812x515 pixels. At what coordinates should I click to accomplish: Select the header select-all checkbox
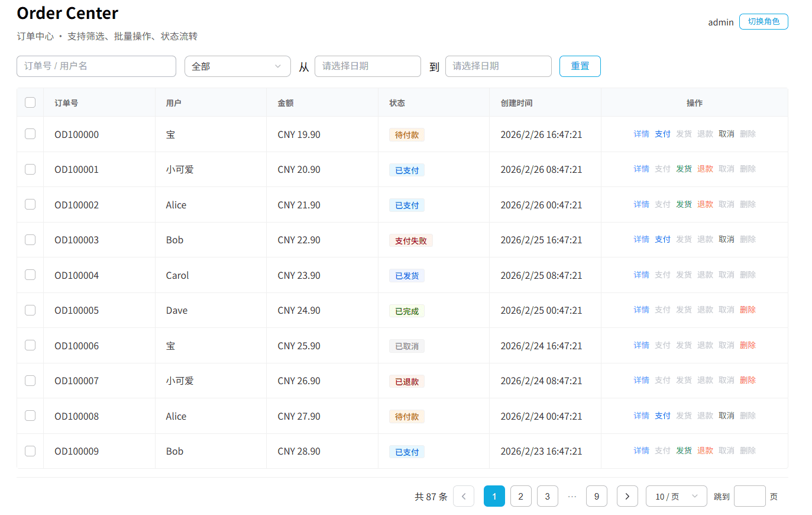pos(30,102)
